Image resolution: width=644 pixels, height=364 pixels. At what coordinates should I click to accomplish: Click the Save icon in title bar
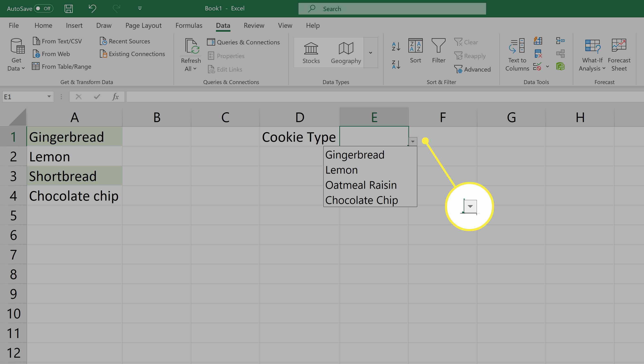pos(68,9)
